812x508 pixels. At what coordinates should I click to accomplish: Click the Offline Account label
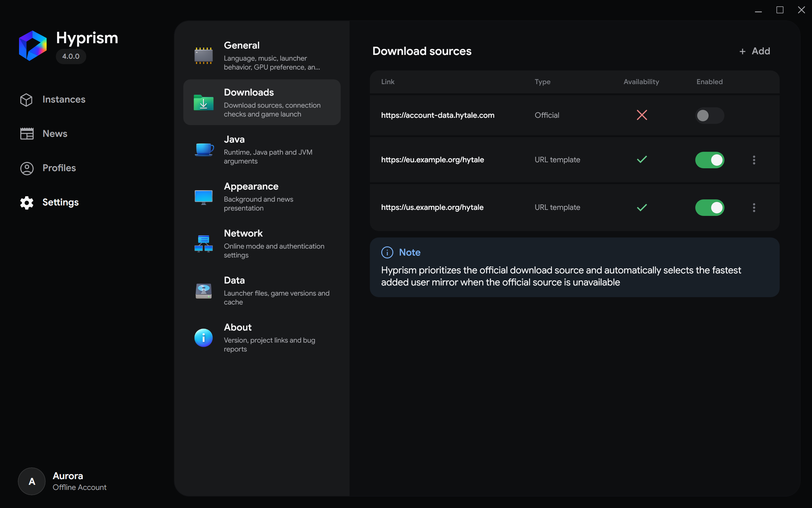click(x=80, y=487)
